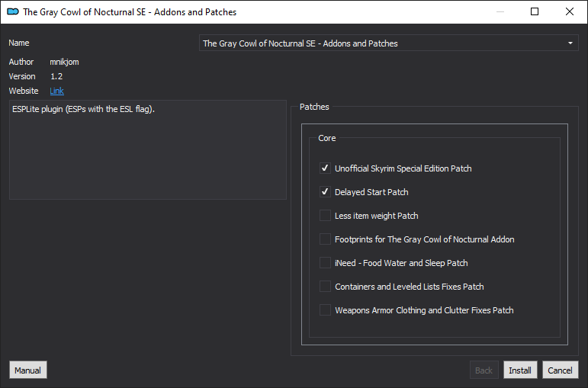Enable iNeed - Food Water and Sleep Patch
The width and height of the screenshot is (588, 388).
(x=325, y=263)
